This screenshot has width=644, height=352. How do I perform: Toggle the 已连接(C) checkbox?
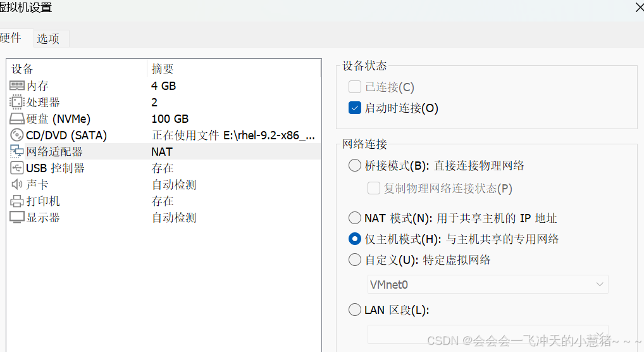354,87
